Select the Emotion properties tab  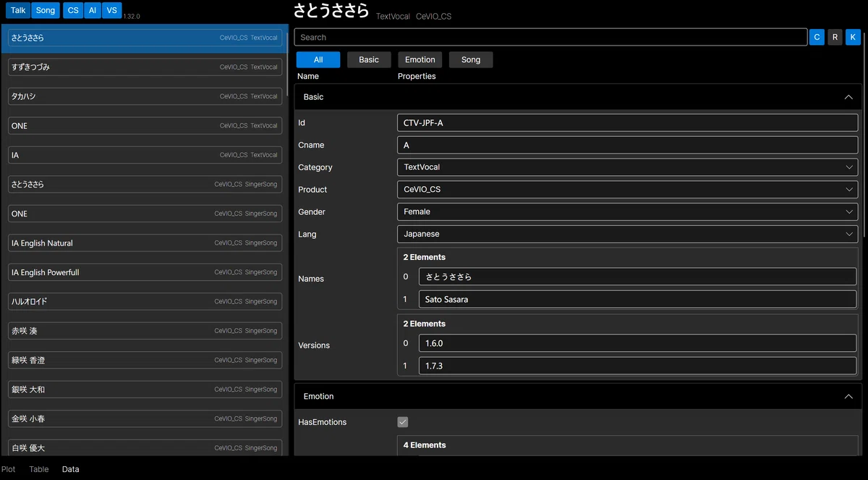pos(420,59)
